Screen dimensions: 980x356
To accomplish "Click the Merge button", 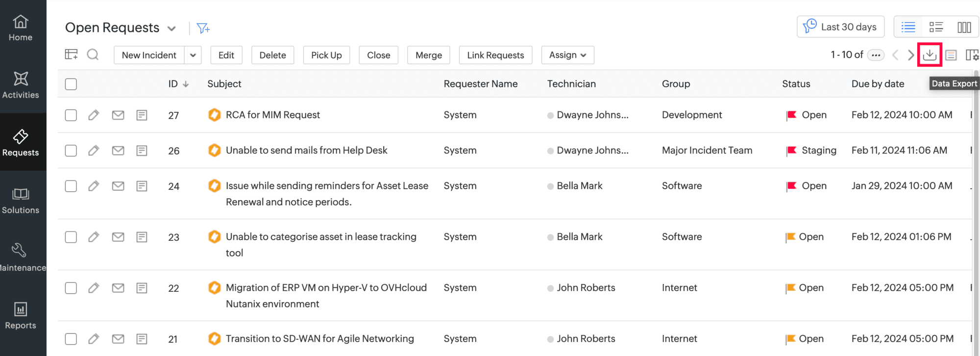I will 428,55.
